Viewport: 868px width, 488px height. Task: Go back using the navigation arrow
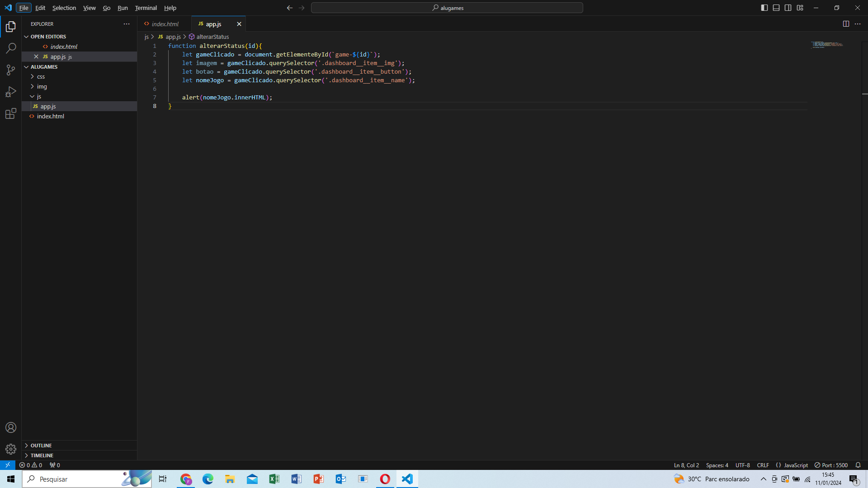click(x=290, y=8)
